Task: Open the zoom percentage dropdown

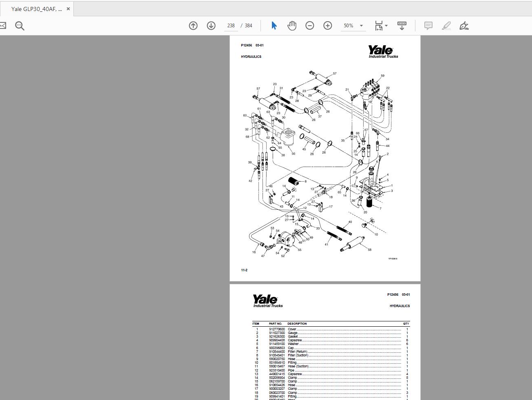Action: tap(360, 25)
